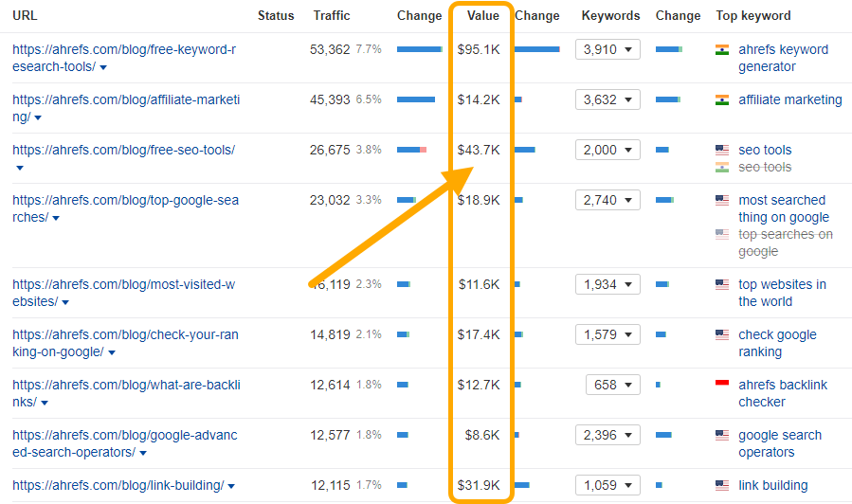852x504 pixels.
Task: Click the India flag next to "affiliate marketing" keyword
Action: coord(722,99)
